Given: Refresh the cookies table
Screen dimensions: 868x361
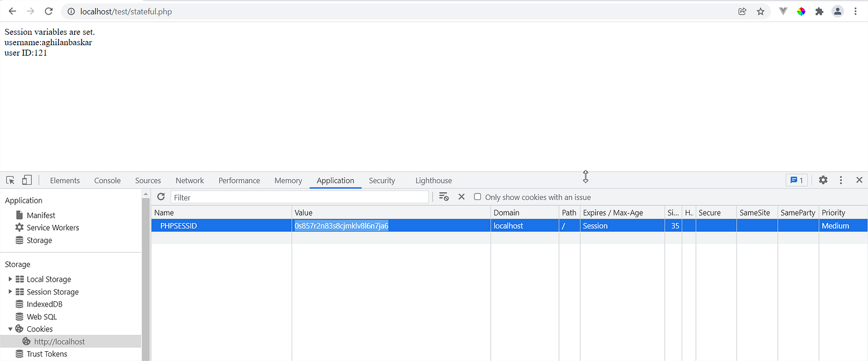Looking at the screenshot, I should (x=161, y=197).
